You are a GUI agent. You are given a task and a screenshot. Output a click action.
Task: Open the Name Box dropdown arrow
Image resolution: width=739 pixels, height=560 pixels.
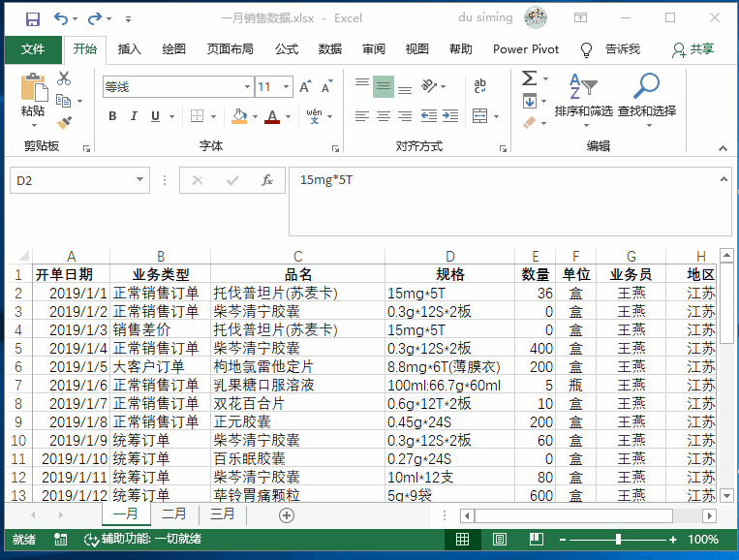(x=140, y=180)
